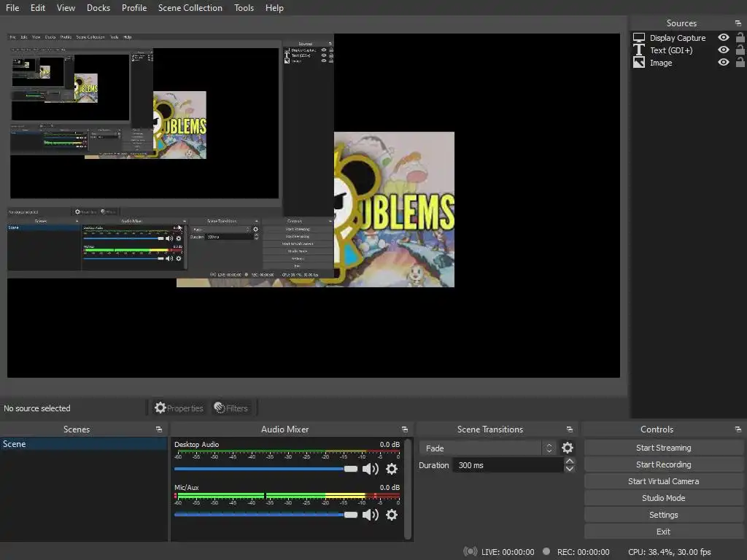Open Mic/Aux settings gear

click(x=392, y=515)
